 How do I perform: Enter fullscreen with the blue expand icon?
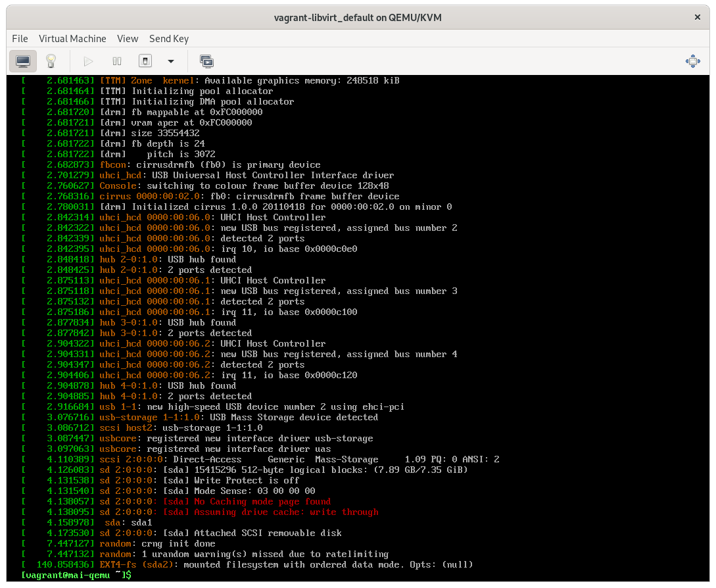(x=692, y=61)
